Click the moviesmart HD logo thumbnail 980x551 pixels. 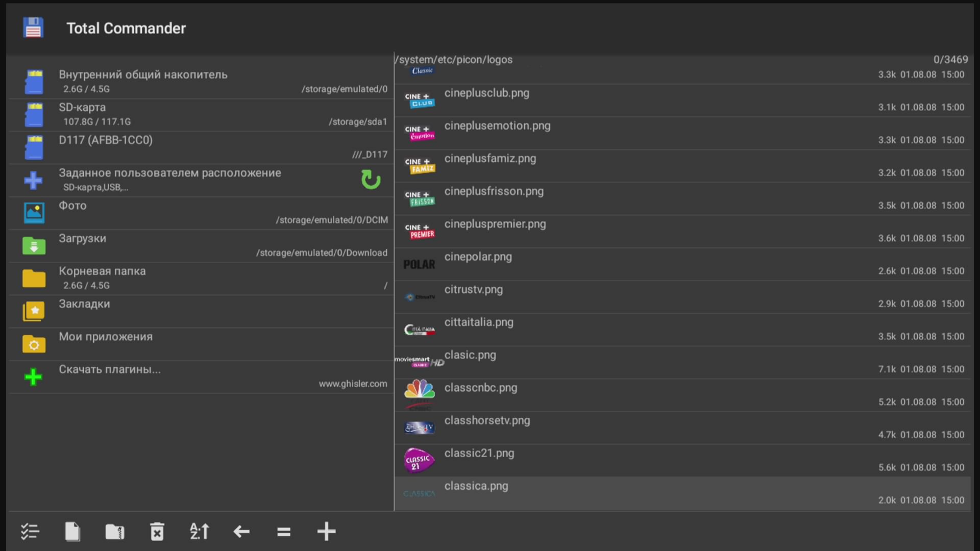[420, 361]
